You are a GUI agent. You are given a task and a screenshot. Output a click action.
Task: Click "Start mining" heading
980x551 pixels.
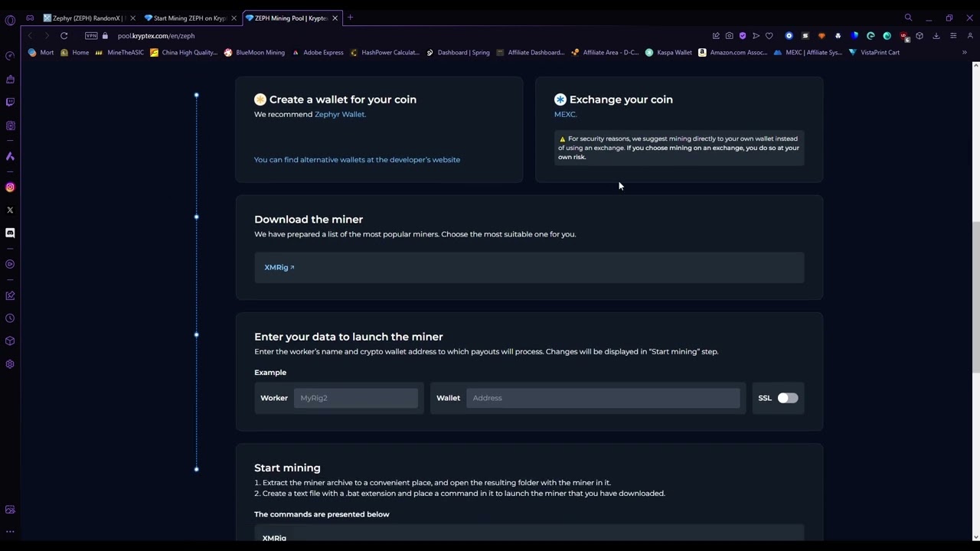[287, 468]
